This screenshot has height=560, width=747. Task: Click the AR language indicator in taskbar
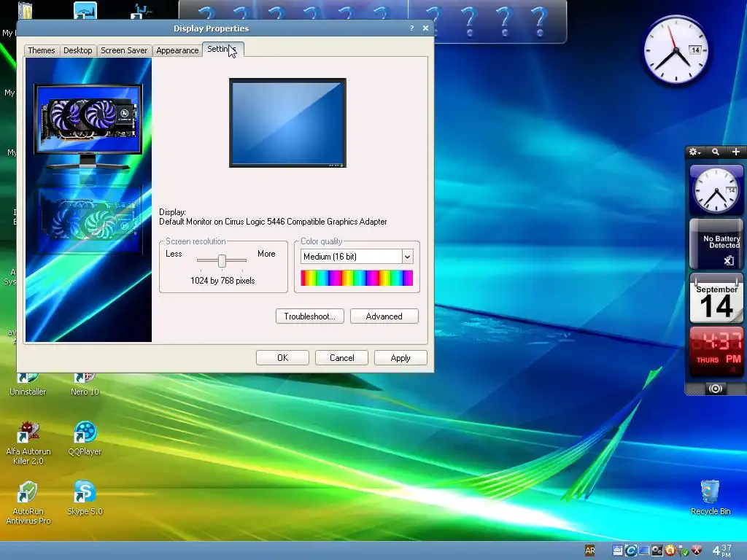(589, 551)
